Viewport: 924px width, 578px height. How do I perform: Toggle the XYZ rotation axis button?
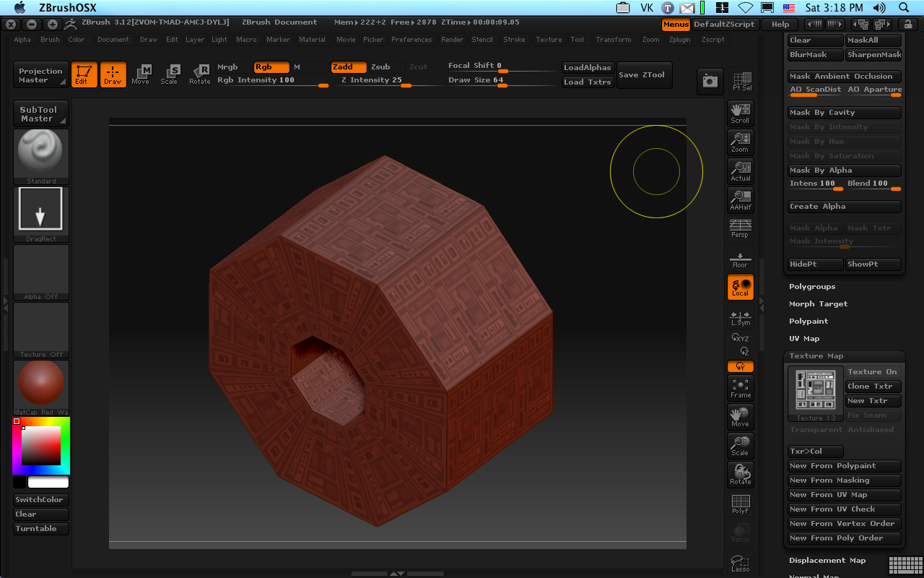741,337
